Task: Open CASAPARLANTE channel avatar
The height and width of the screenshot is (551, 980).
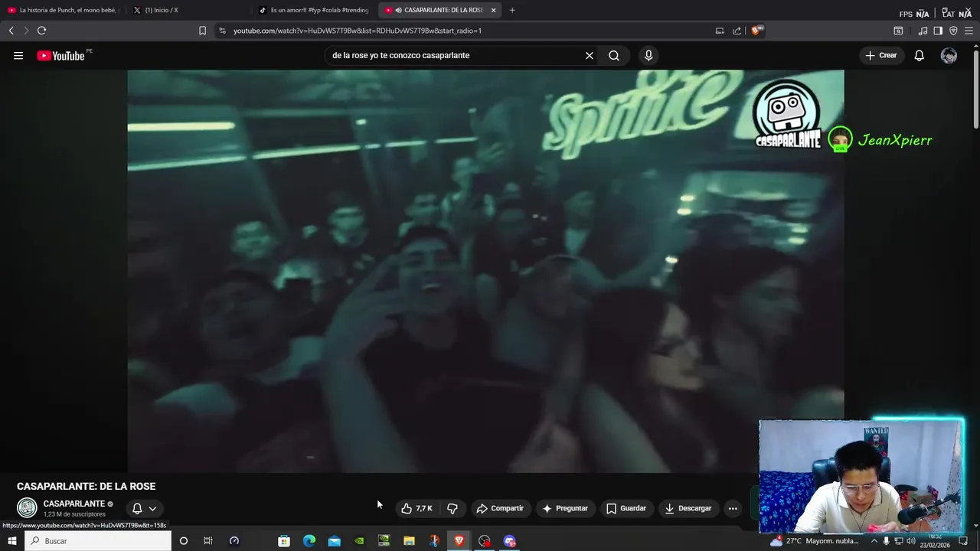Action: (27, 507)
